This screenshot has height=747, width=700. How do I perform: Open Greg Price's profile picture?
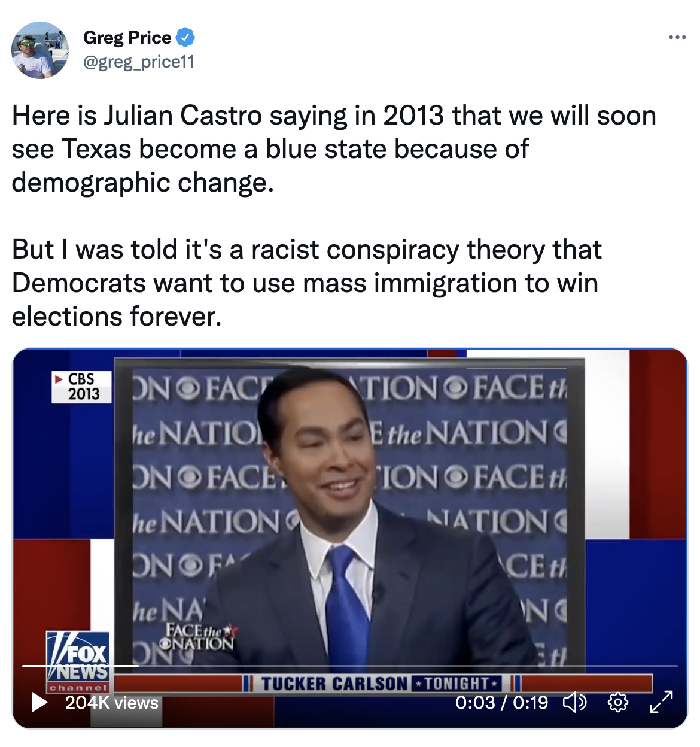[x=40, y=50]
